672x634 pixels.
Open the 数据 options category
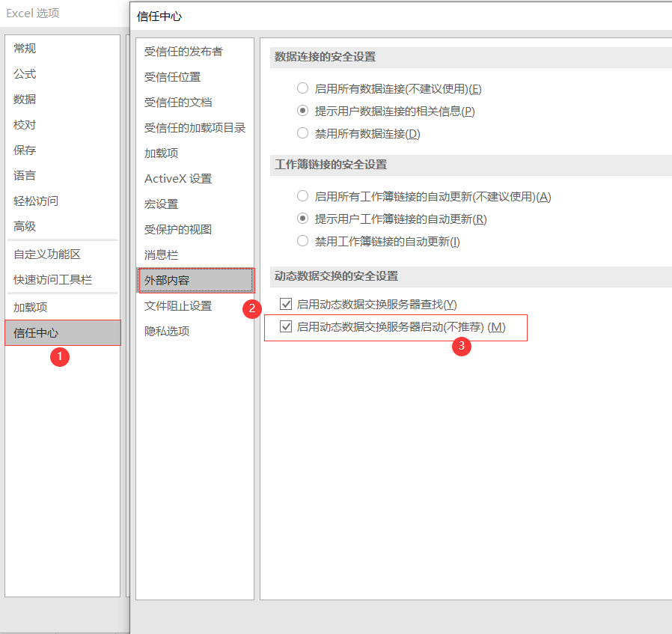[x=63, y=99]
